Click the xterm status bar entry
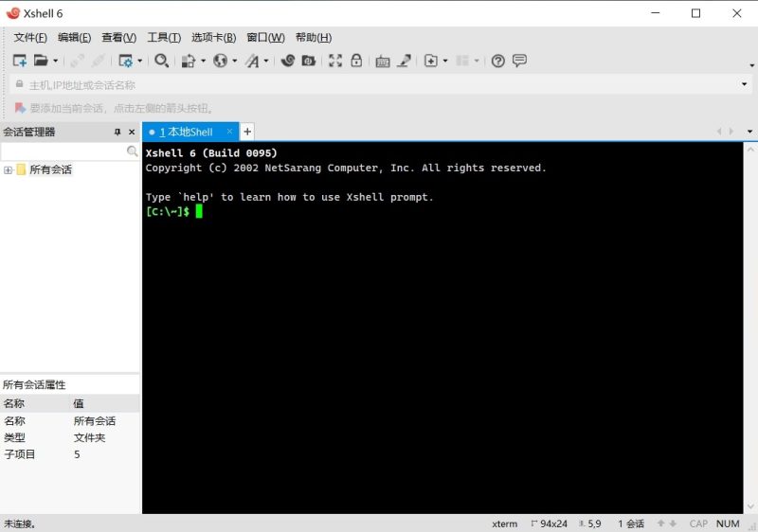Viewport: 758px width, 532px height. coord(504,523)
